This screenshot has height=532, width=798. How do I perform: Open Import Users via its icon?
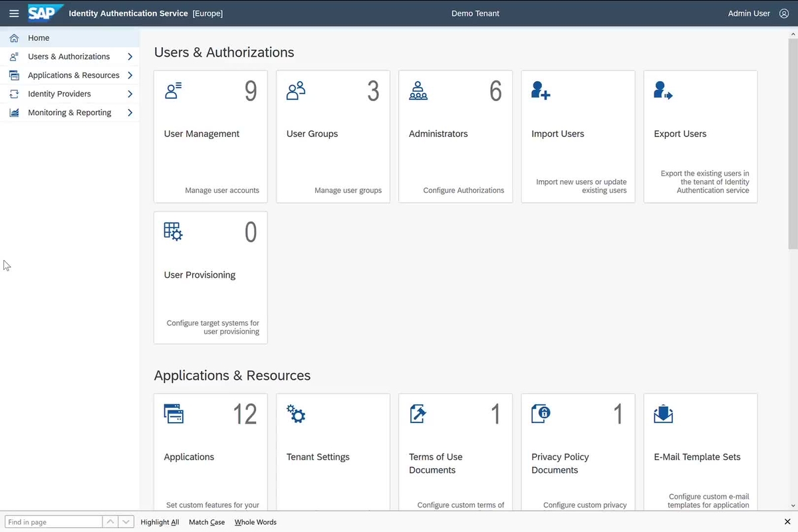[x=540, y=90]
